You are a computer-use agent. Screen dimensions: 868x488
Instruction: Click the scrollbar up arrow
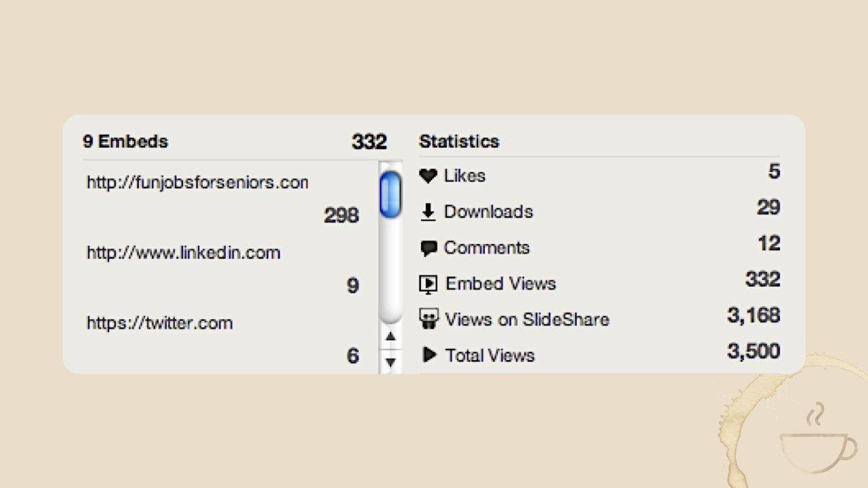click(391, 336)
